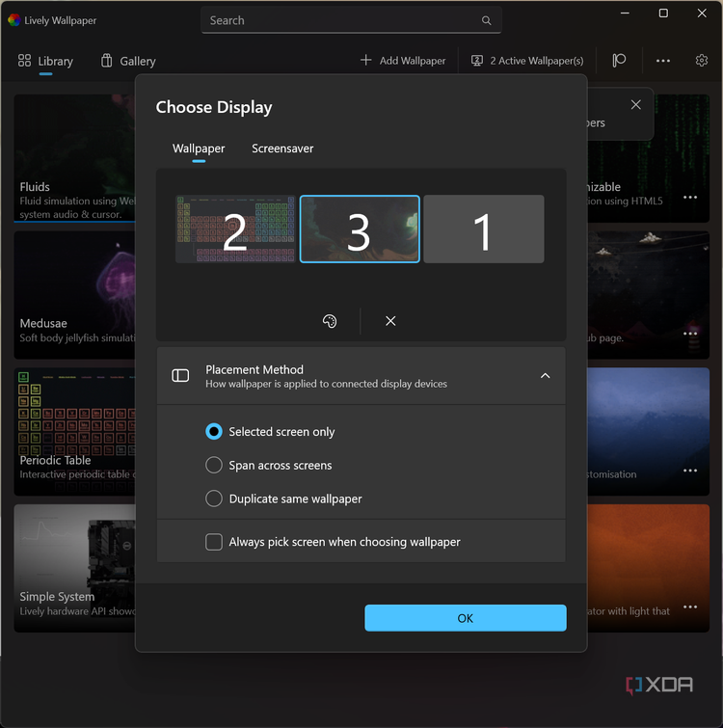
Task: Select the Span across screens option
Action: click(x=269, y=465)
